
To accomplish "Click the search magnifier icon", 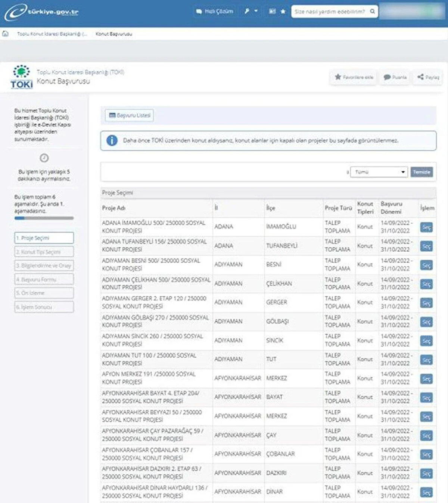I will point(372,12).
